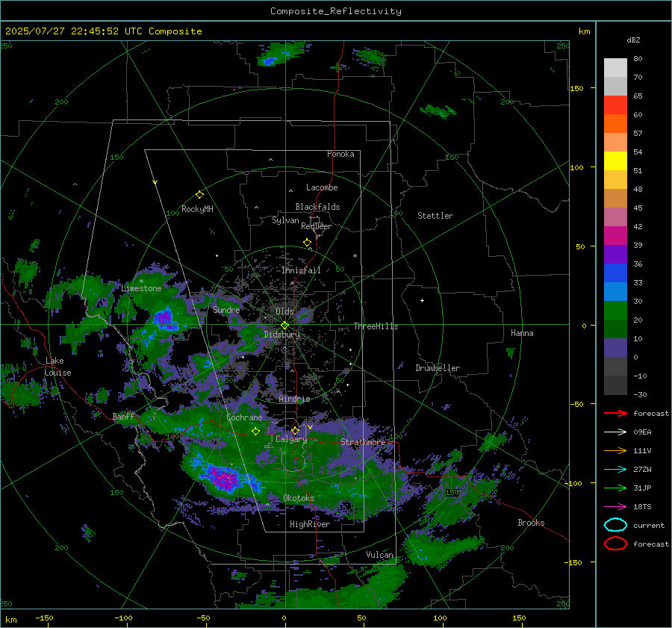
Task: Select the magenta swatch in the dBZ scale
Action: pyautogui.click(x=615, y=235)
